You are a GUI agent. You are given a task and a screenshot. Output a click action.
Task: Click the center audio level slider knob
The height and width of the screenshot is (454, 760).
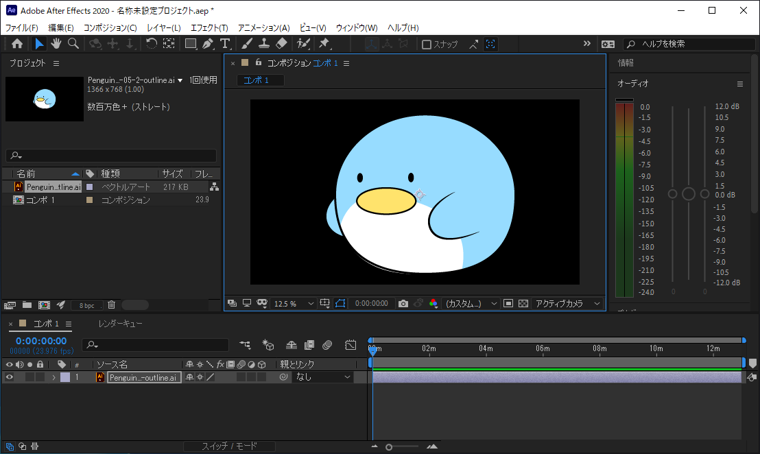click(688, 194)
